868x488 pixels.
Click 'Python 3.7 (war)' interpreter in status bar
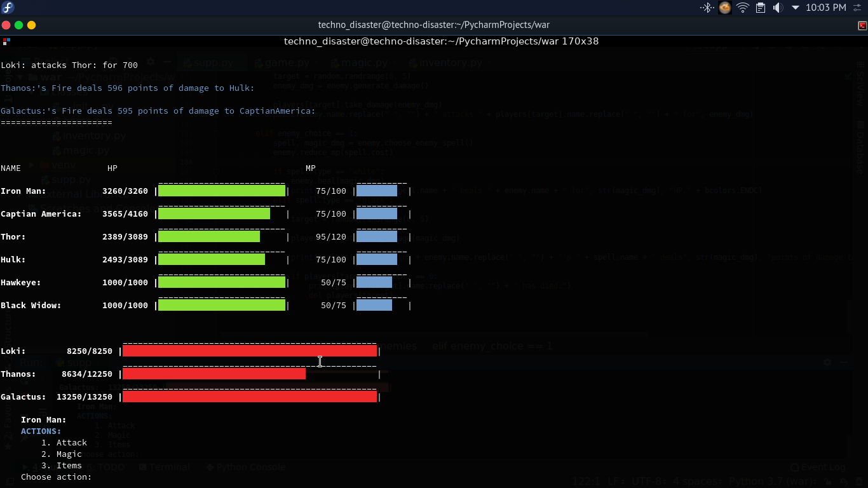(771, 481)
